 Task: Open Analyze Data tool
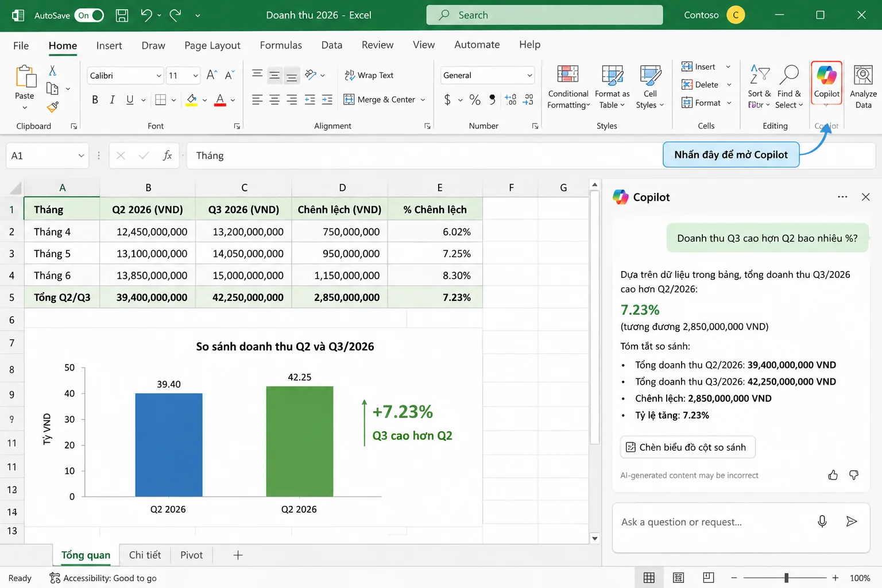863,87
